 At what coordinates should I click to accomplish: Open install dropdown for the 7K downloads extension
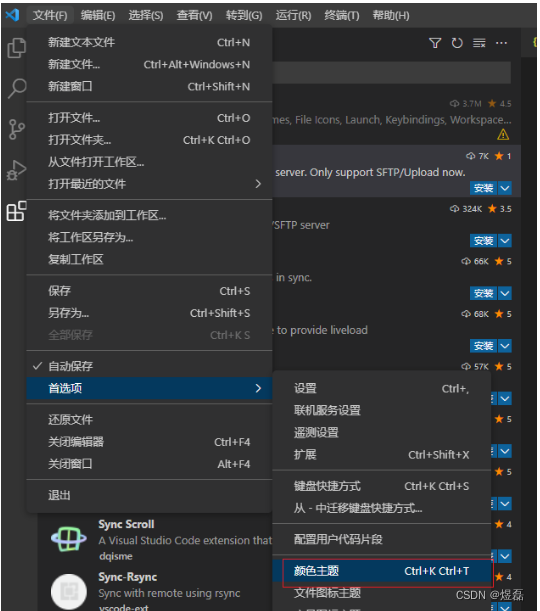pyautogui.click(x=505, y=188)
